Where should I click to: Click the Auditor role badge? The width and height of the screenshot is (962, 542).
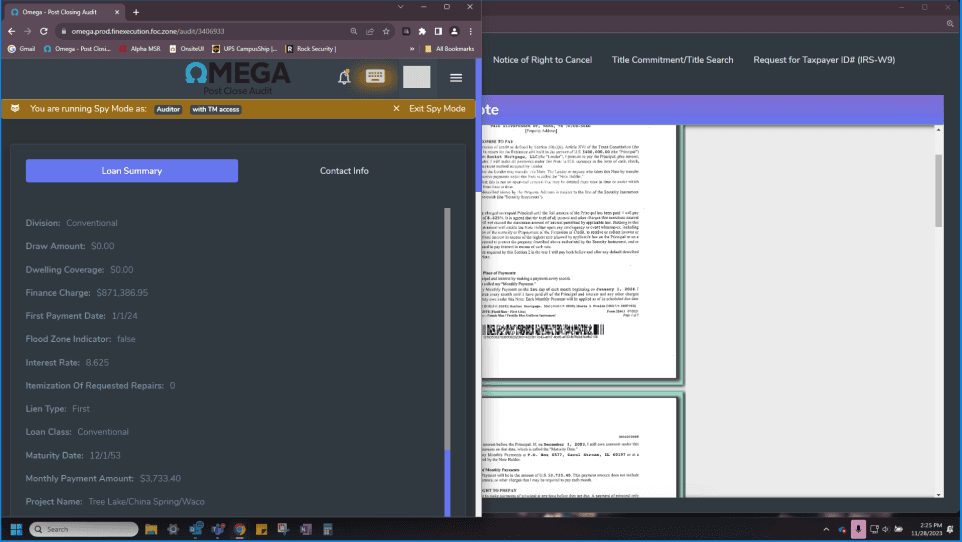pos(168,109)
